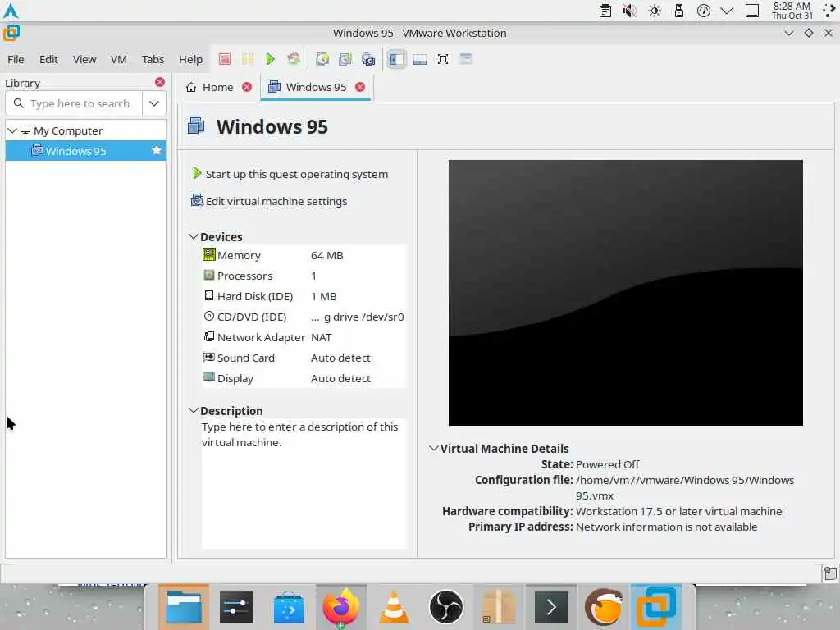
Task: Click the Restart guest toolbar icon
Action: (293, 59)
